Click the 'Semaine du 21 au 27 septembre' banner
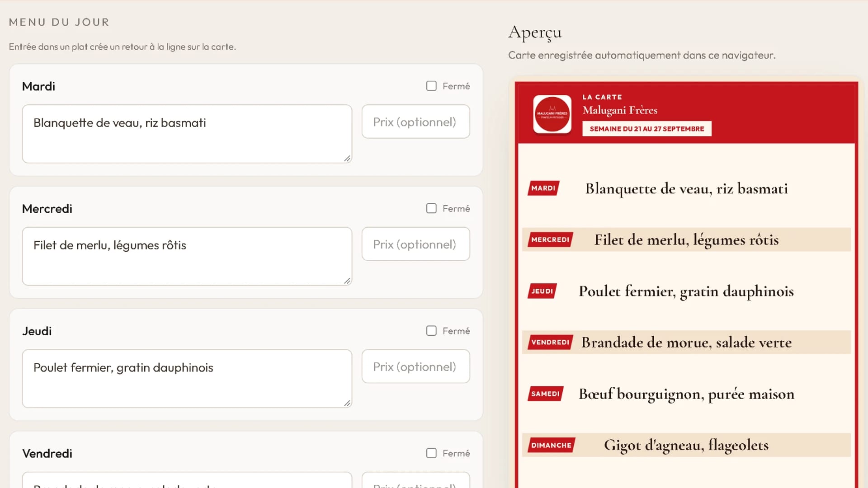The width and height of the screenshot is (868, 488). coord(646,129)
